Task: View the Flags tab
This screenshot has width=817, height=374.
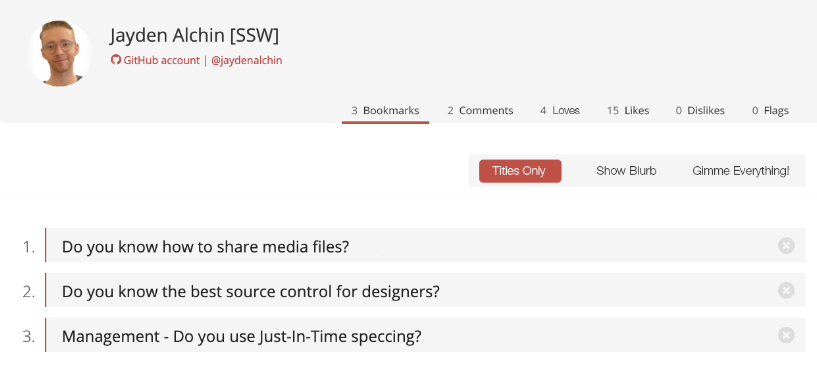Action: click(770, 110)
